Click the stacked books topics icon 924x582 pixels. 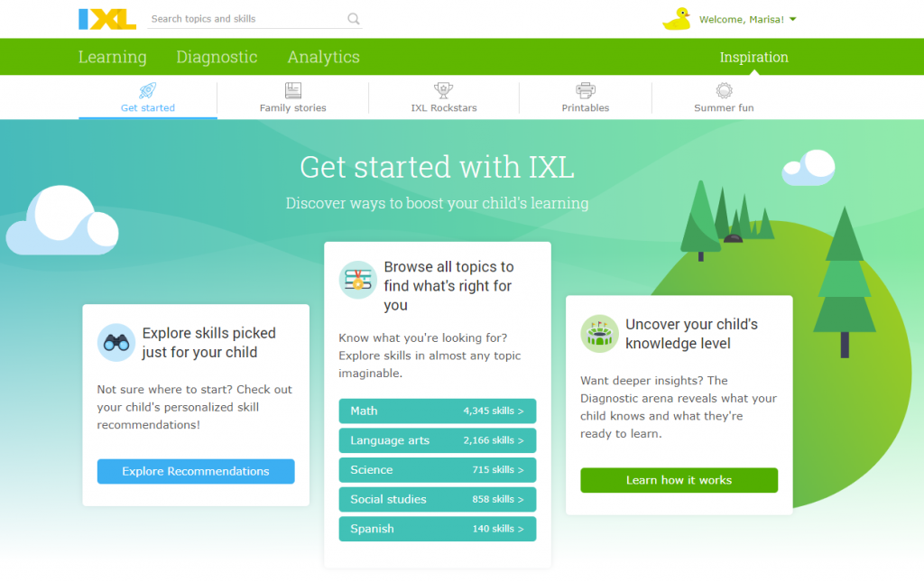pos(357,279)
